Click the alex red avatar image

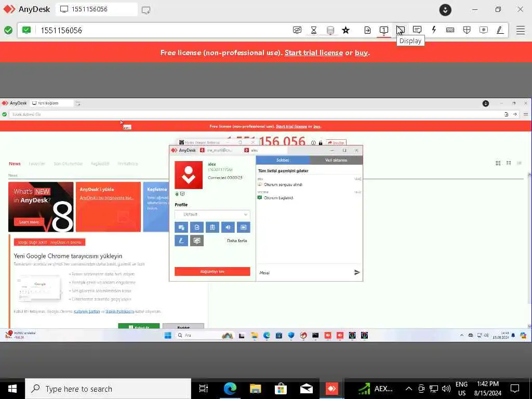(189, 175)
